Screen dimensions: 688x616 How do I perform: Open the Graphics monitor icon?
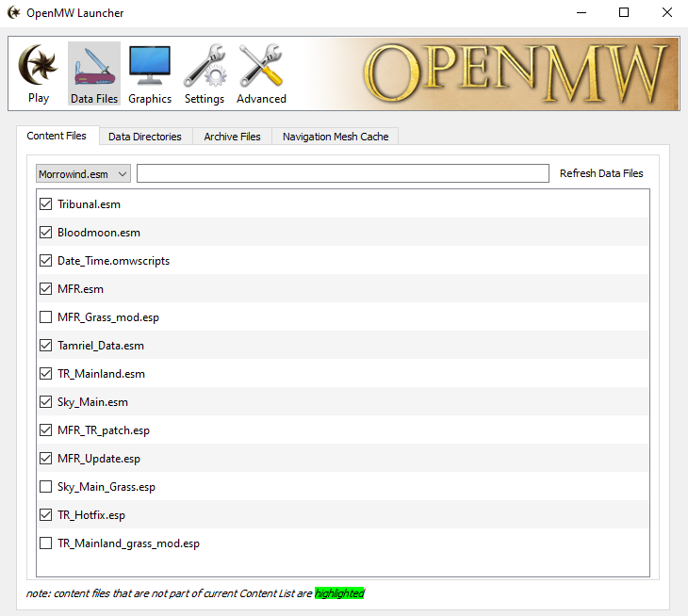pos(150,65)
